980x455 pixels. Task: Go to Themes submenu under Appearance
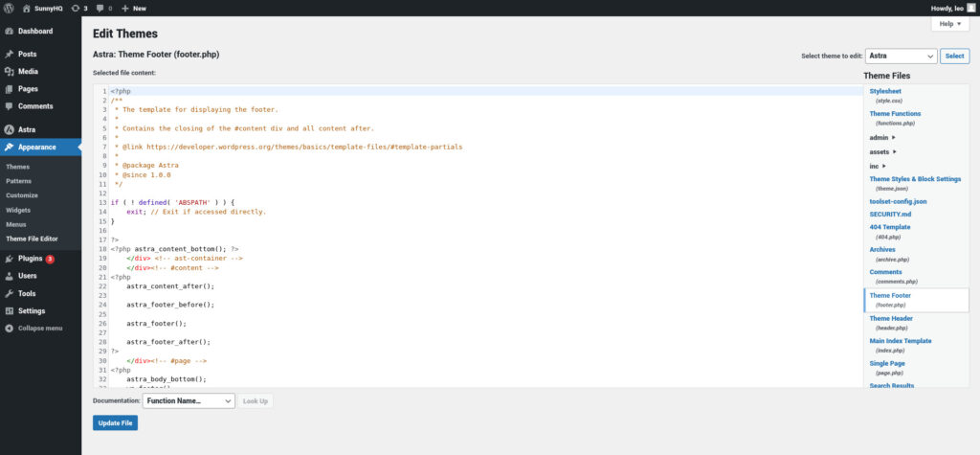(17, 167)
